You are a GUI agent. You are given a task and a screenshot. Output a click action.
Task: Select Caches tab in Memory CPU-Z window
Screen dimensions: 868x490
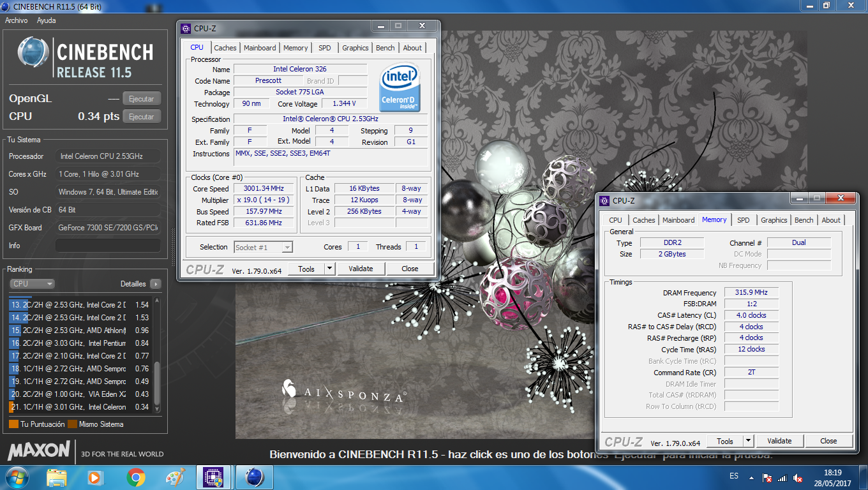(643, 220)
